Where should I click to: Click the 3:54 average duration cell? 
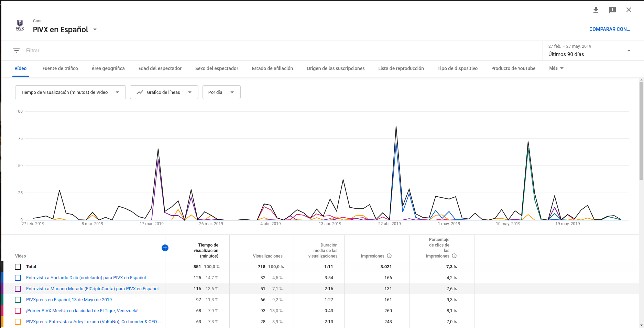pyautogui.click(x=329, y=278)
